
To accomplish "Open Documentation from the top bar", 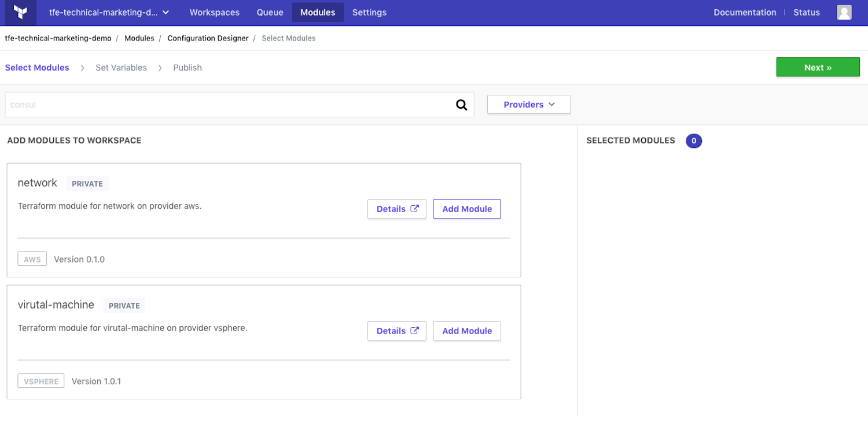I will pos(745,12).
